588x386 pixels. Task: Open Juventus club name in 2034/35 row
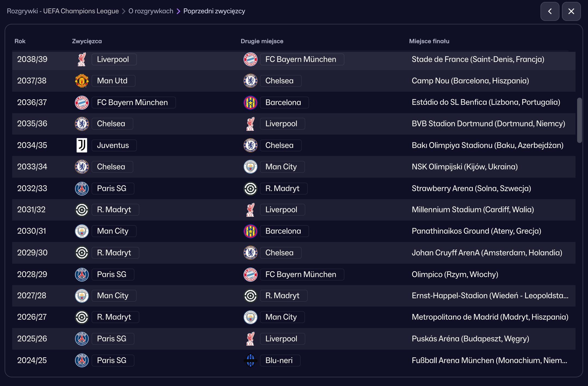(x=113, y=145)
